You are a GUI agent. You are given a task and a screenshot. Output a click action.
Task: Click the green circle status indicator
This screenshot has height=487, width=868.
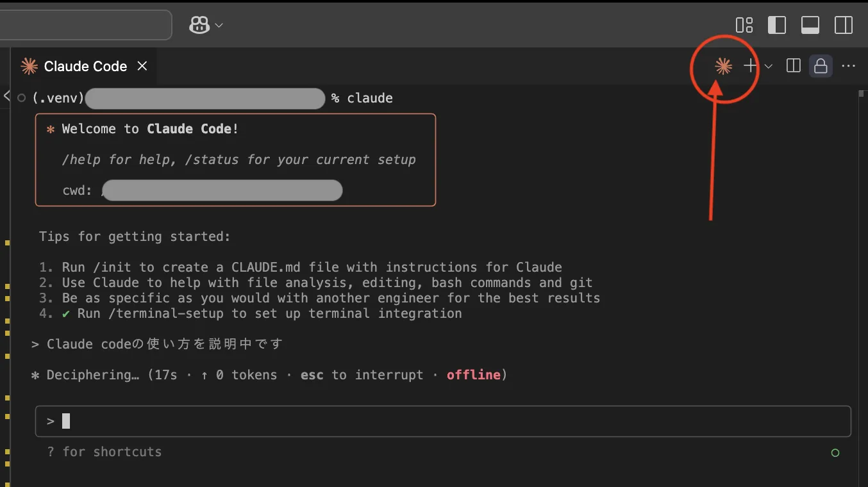[x=835, y=453]
